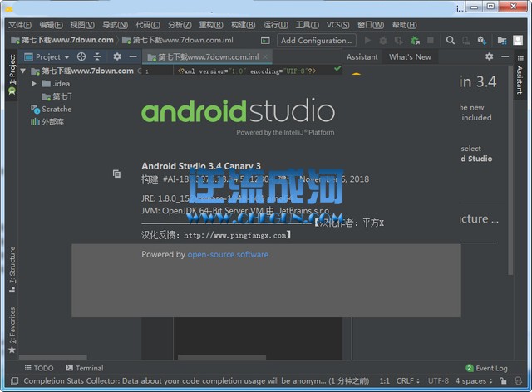
Task: Open the 构建(B) menu
Action: tap(244, 25)
